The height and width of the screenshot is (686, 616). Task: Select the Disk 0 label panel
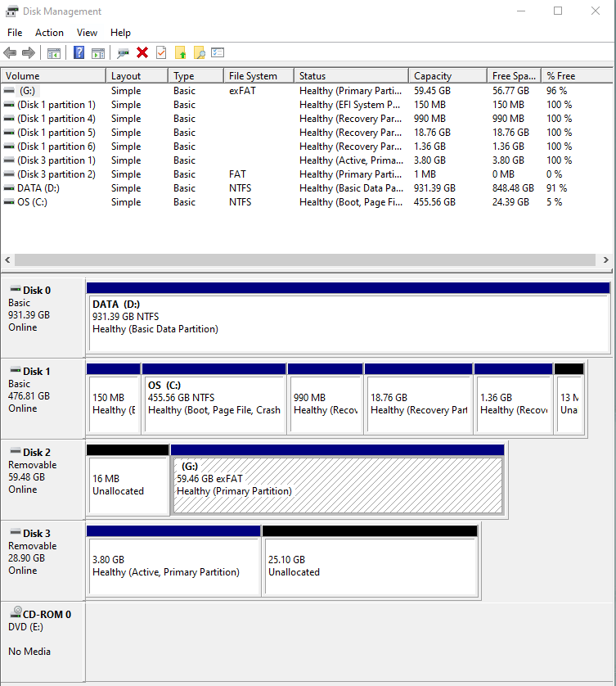[43, 318]
